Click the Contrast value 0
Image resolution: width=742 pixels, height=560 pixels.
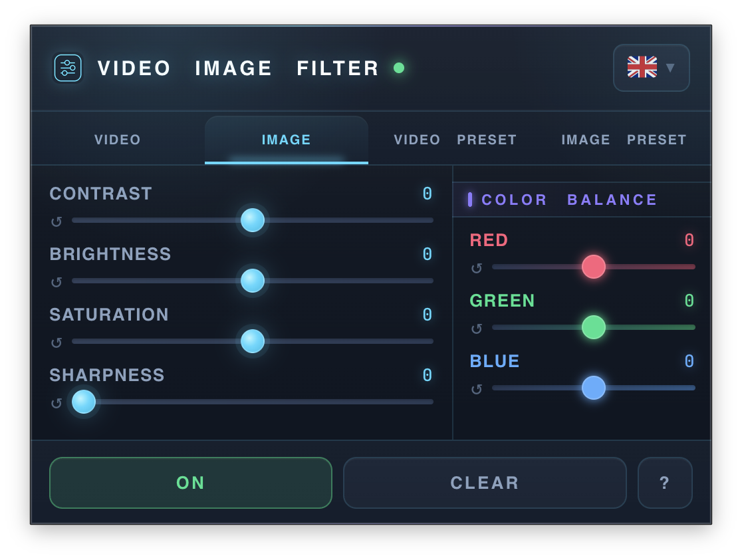click(x=428, y=194)
